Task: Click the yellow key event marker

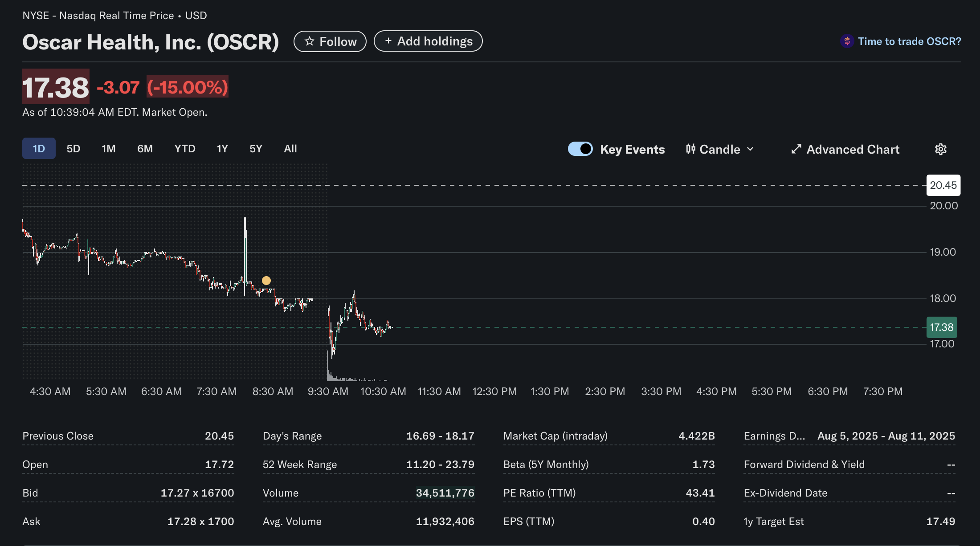Action: pos(266,281)
